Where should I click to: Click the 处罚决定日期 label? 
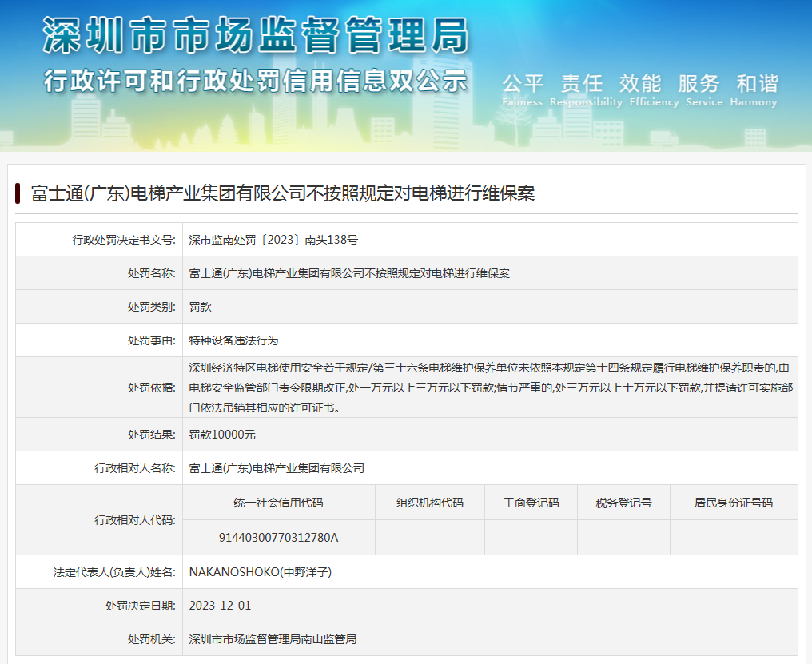[141, 606]
